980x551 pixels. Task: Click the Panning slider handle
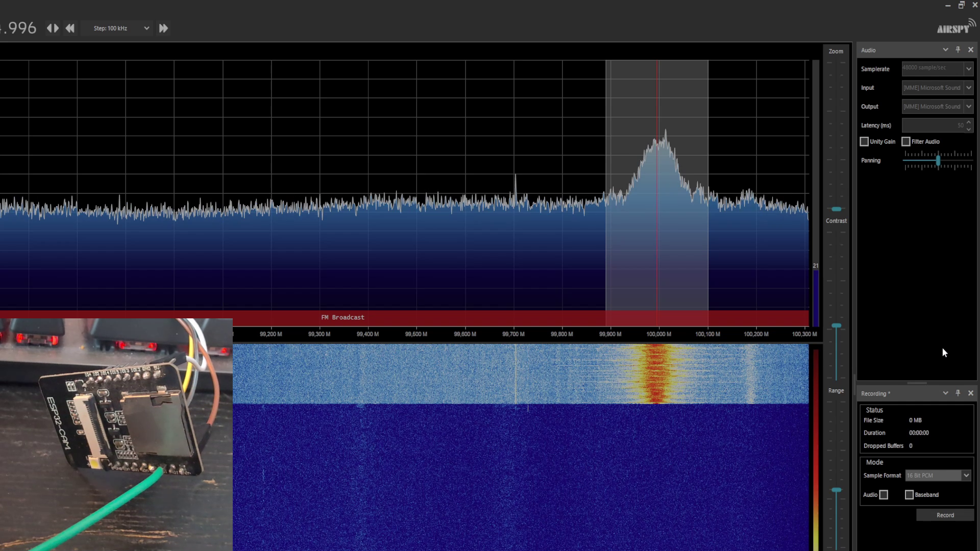[x=938, y=160]
